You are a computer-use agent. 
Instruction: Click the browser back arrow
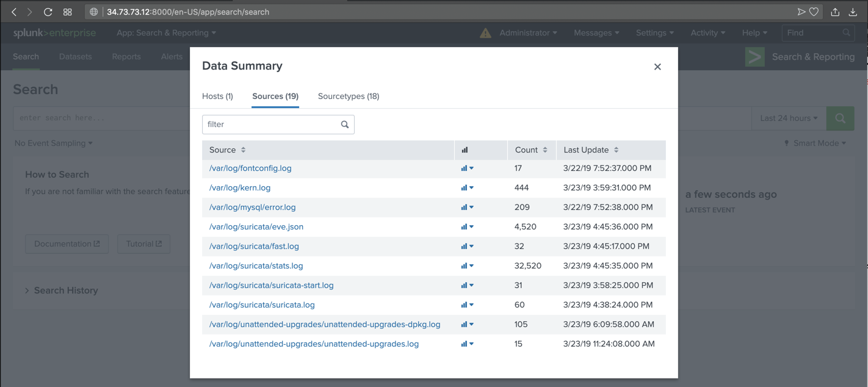tap(14, 12)
